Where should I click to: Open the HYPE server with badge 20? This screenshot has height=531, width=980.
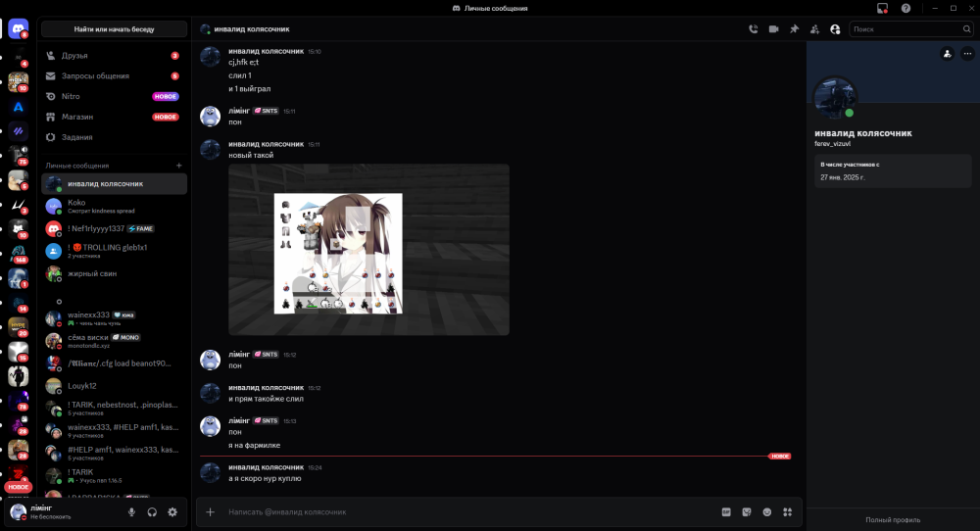coord(18,326)
